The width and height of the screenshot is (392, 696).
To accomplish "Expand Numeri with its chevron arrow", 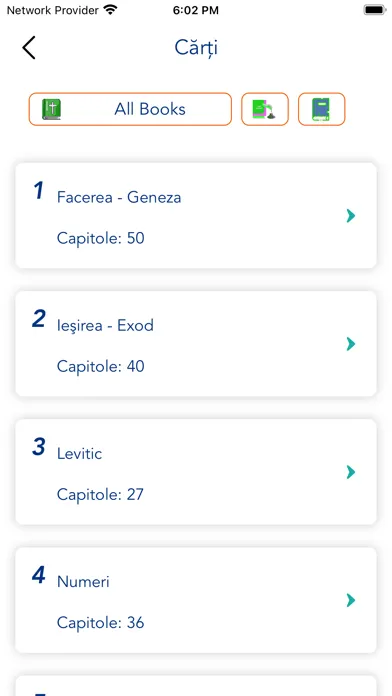I will [x=351, y=600].
